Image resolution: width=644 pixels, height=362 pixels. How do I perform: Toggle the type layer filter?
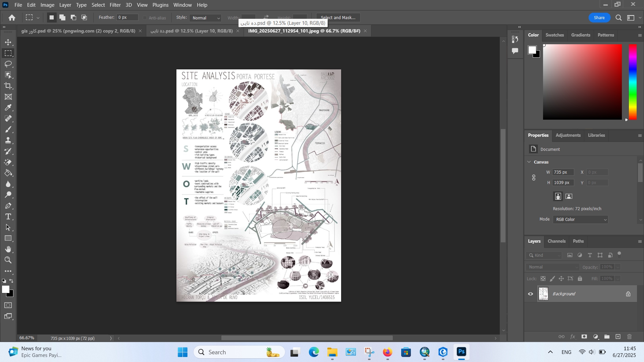point(590,255)
